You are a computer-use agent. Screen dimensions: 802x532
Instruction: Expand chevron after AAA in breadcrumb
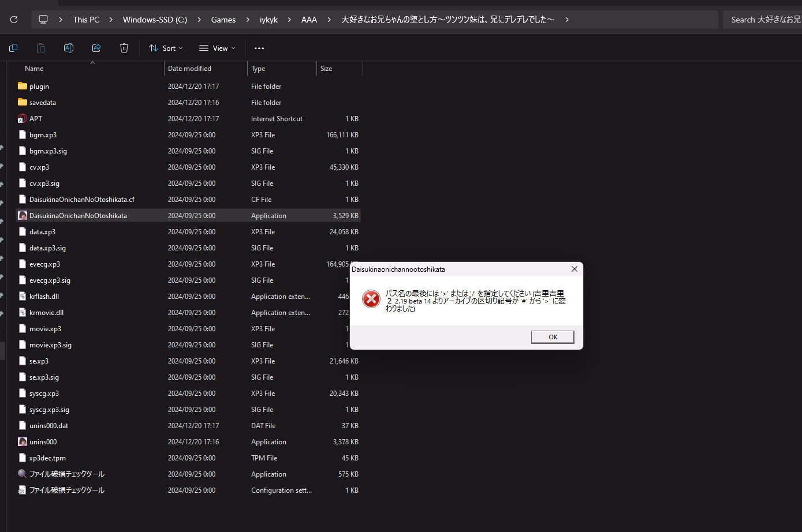click(x=329, y=20)
